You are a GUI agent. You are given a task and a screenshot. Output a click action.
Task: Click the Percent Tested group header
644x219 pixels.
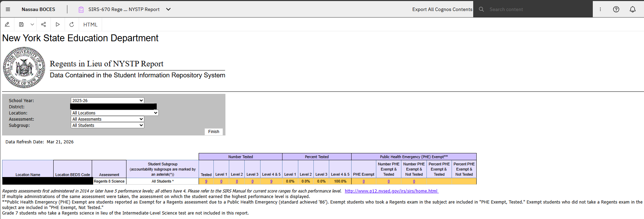coord(317,157)
